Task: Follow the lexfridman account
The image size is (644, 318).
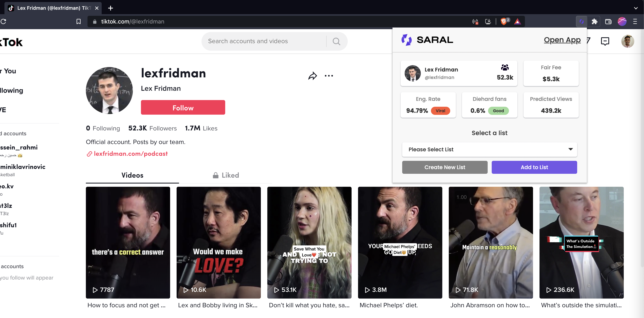Action: (183, 108)
